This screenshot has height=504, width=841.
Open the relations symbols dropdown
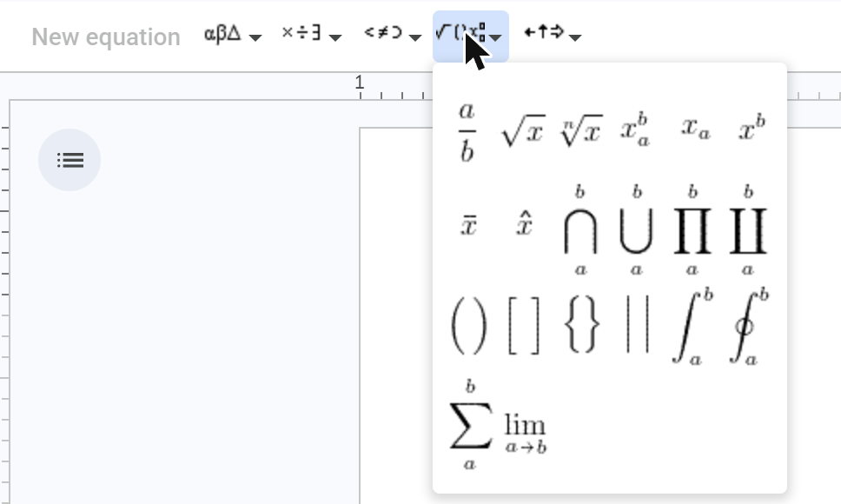pos(392,35)
